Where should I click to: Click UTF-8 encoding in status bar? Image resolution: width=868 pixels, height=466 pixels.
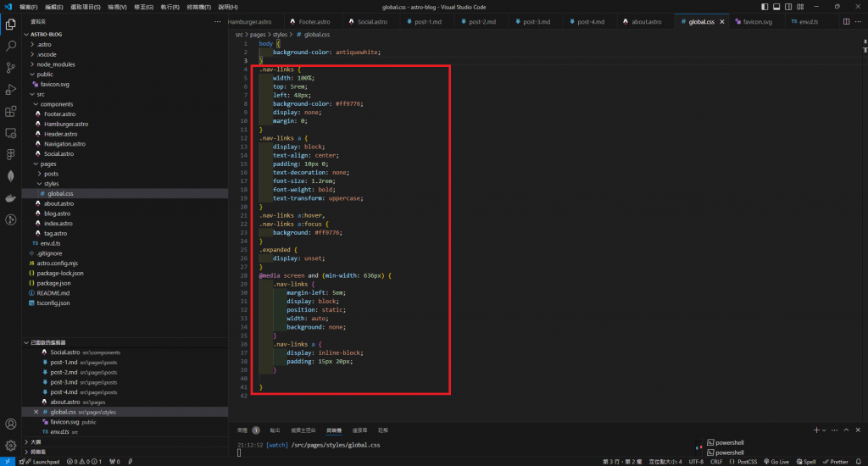click(696, 462)
